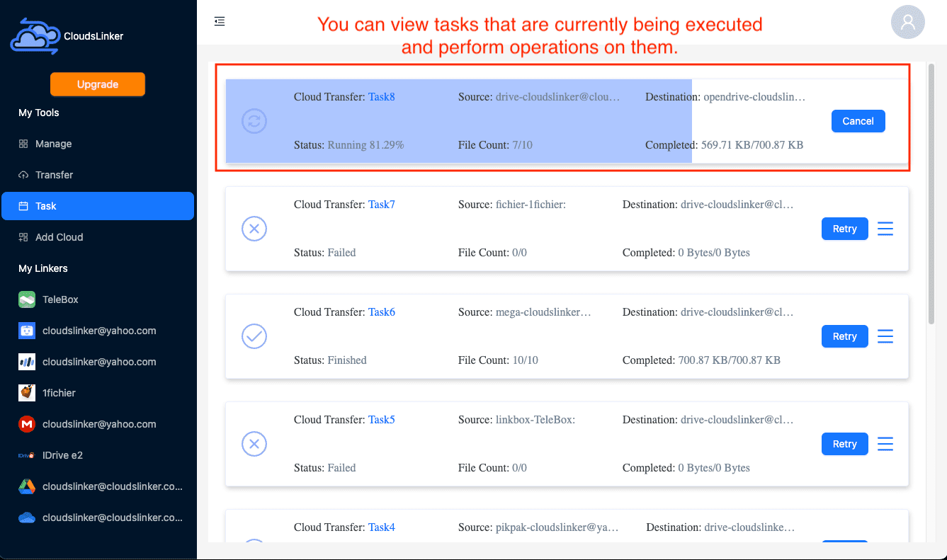Click the Manage grid icon in sidebar
The height and width of the screenshot is (560, 947).
23,144
